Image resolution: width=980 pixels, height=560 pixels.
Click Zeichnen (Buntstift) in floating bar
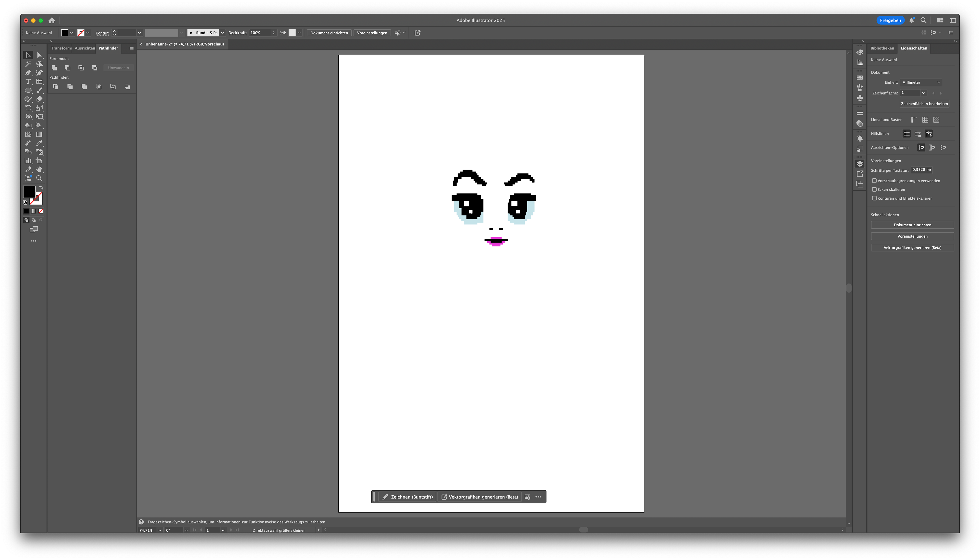pyautogui.click(x=408, y=497)
